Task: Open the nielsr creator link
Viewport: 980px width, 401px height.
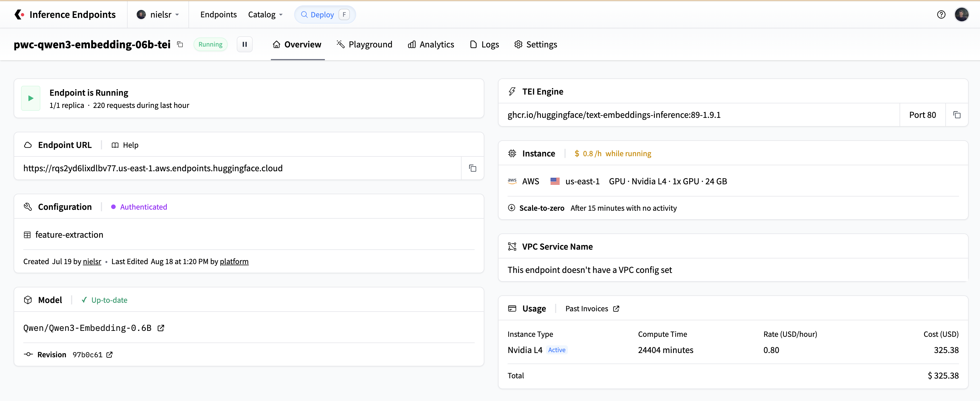Action: click(x=92, y=262)
